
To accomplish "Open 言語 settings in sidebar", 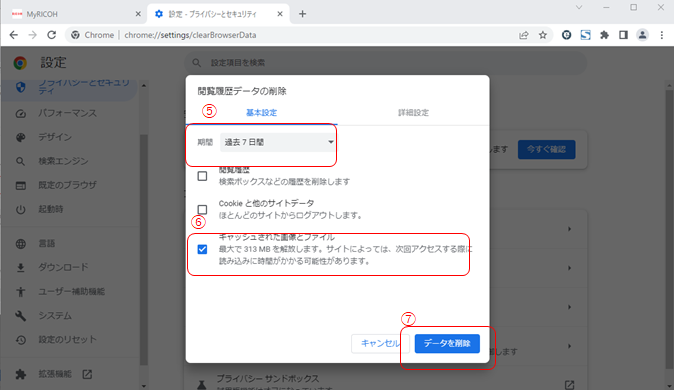I will click(46, 244).
